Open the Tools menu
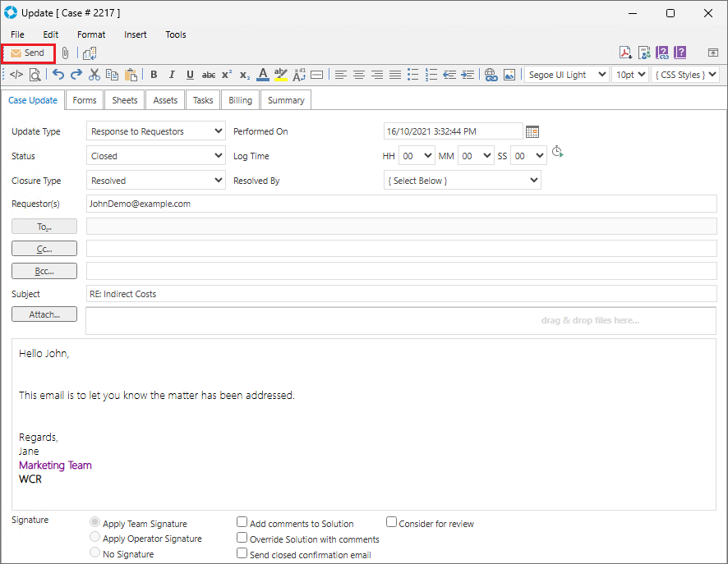Screen dimensions: 728x564 click(x=176, y=34)
